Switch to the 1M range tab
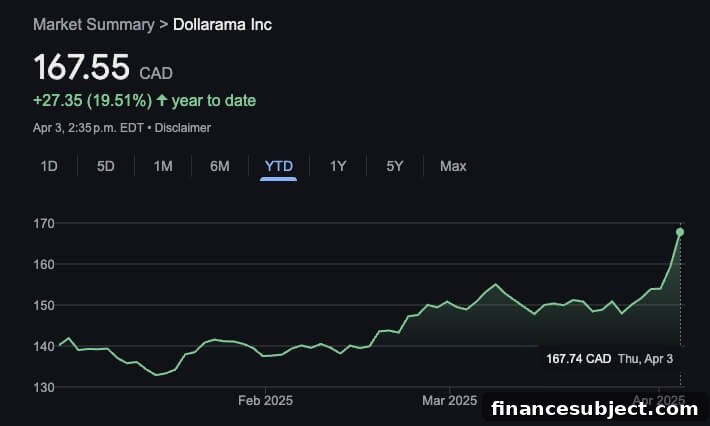 click(x=163, y=166)
